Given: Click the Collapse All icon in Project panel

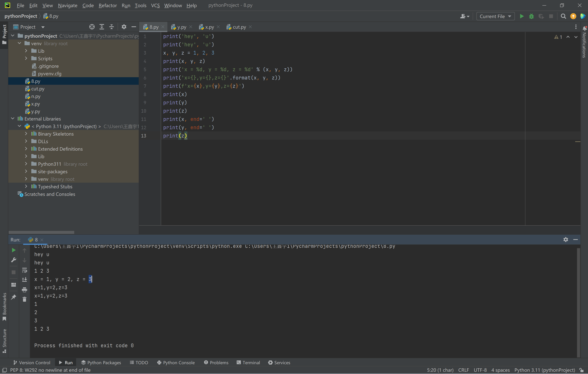Looking at the screenshot, I should tap(111, 27).
